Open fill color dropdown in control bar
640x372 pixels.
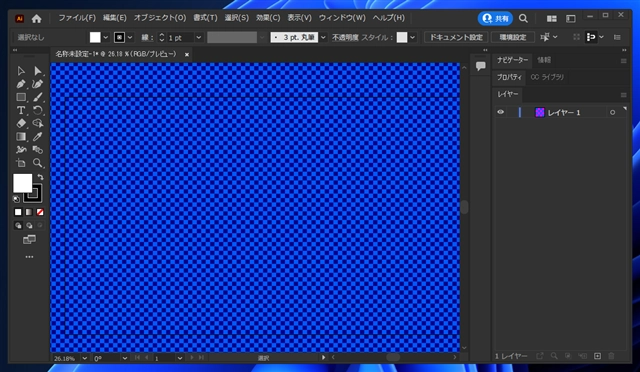click(x=106, y=38)
